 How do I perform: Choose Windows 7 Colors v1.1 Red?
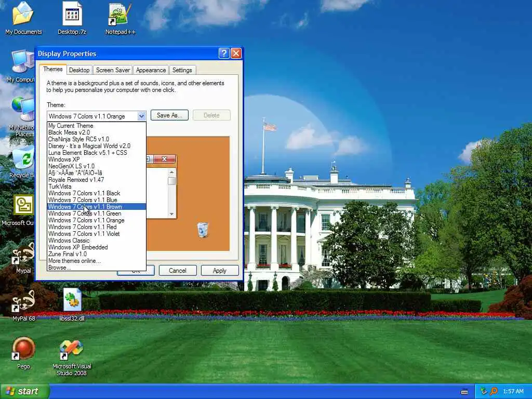pyautogui.click(x=96, y=228)
